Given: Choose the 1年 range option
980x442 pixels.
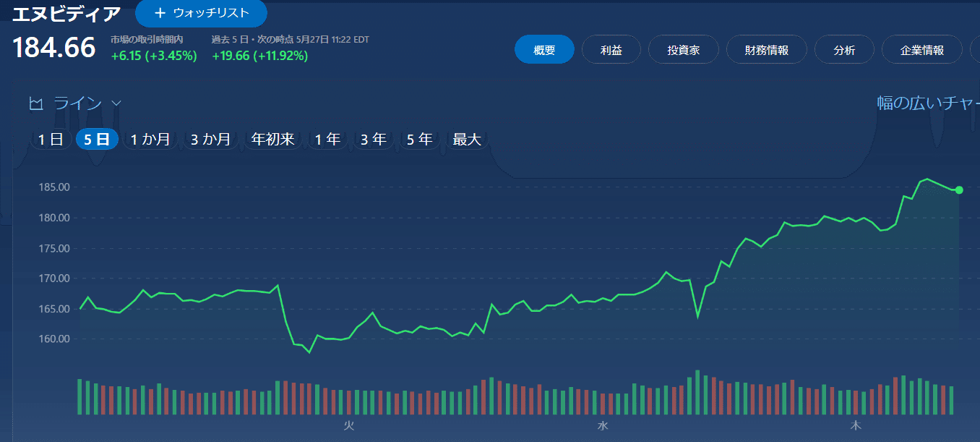Looking at the screenshot, I should tap(327, 140).
